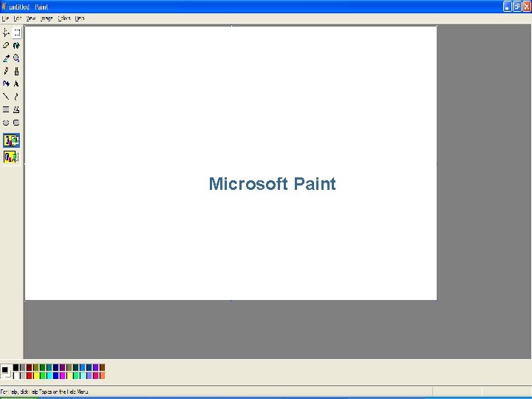Pick the black color swatch in palette

pos(16,367)
